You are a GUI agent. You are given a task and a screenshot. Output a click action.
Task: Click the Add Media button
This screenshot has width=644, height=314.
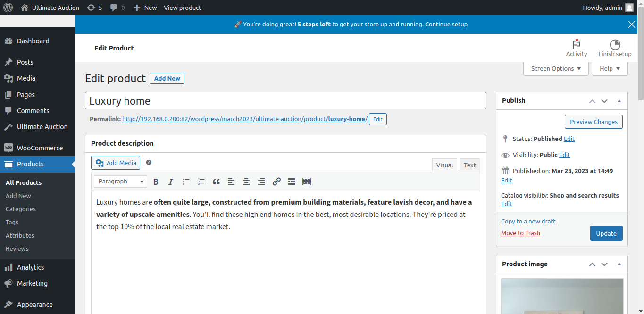coord(116,163)
